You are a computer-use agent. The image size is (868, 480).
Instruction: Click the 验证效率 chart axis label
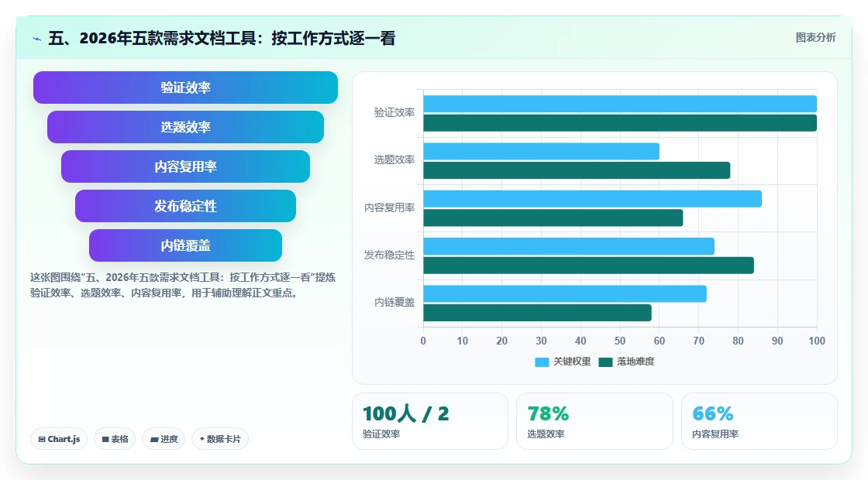point(394,113)
